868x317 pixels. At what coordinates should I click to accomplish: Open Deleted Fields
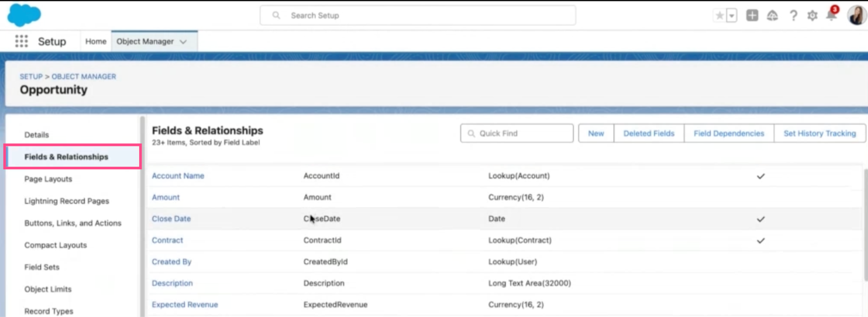(x=648, y=133)
